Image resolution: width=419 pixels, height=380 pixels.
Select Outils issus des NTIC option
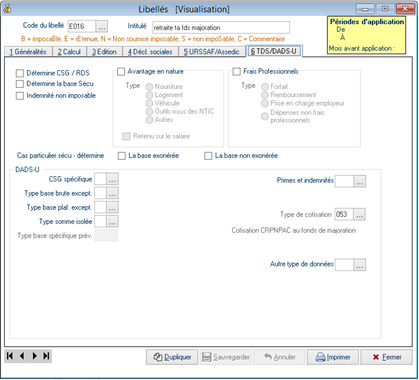click(149, 111)
